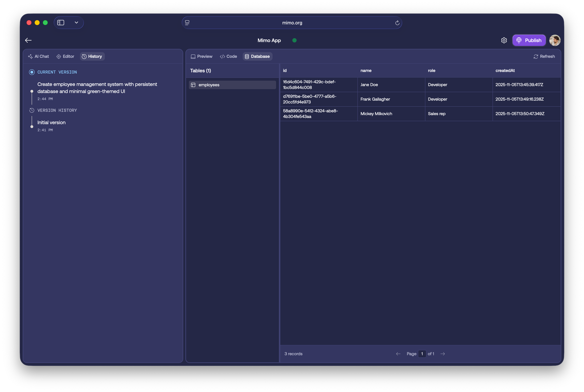The image size is (584, 392).
Task: Click the back arrow icon
Action: [28, 40]
